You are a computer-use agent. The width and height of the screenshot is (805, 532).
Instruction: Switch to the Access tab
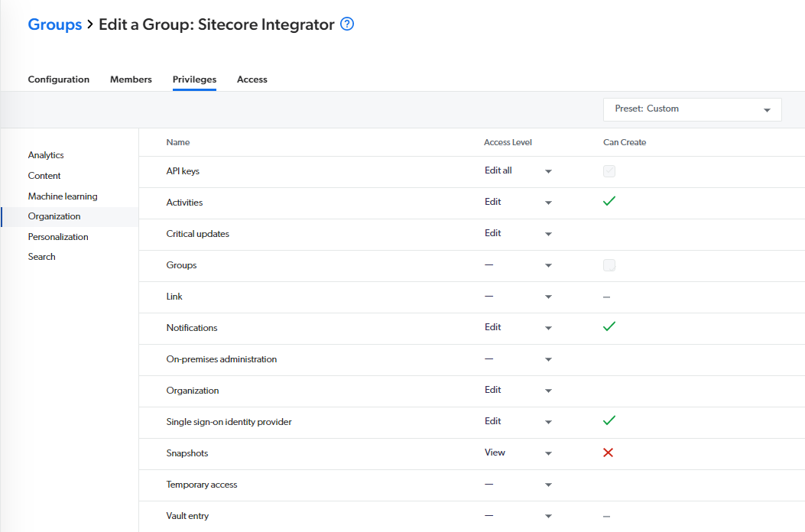pyautogui.click(x=252, y=79)
